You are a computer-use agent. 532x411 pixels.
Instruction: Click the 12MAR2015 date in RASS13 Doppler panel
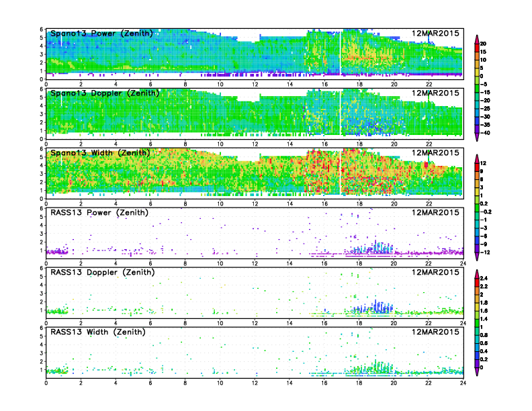point(435,272)
